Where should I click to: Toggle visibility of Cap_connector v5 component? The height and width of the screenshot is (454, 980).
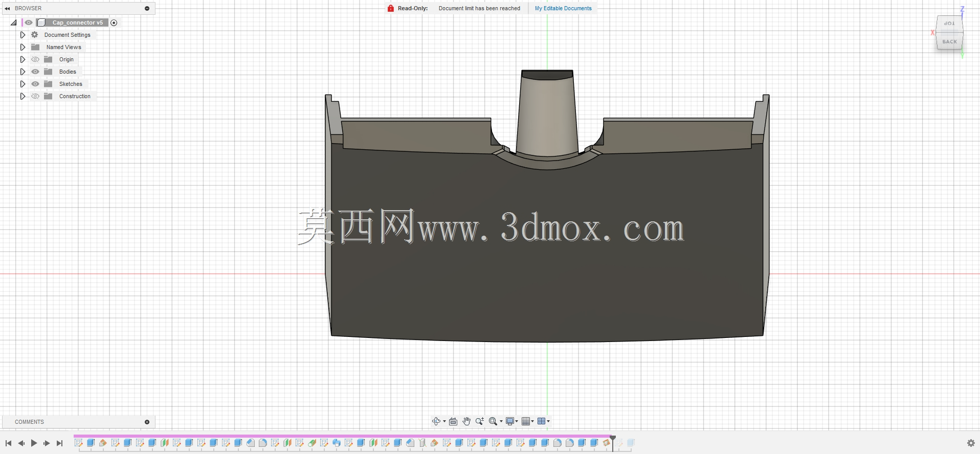click(29, 22)
